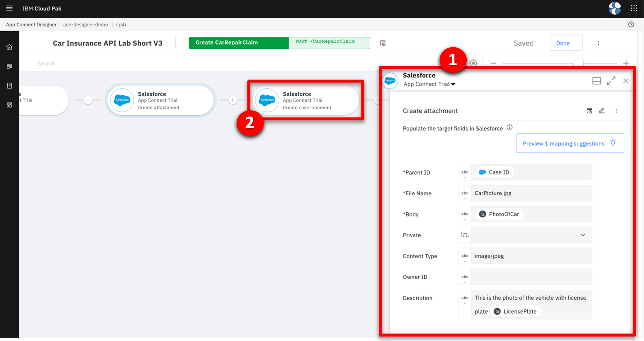The width and height of the screenshot is (644, 341).
Task: Click the fit-to-view target icon above canvas
Action: [474, 63]
